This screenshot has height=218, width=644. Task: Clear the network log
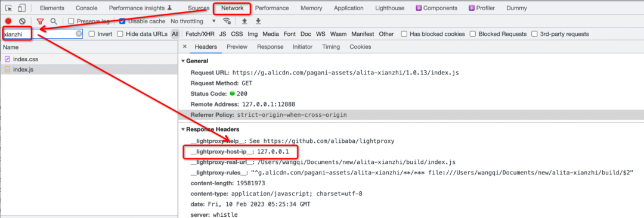tap(23, 21)
